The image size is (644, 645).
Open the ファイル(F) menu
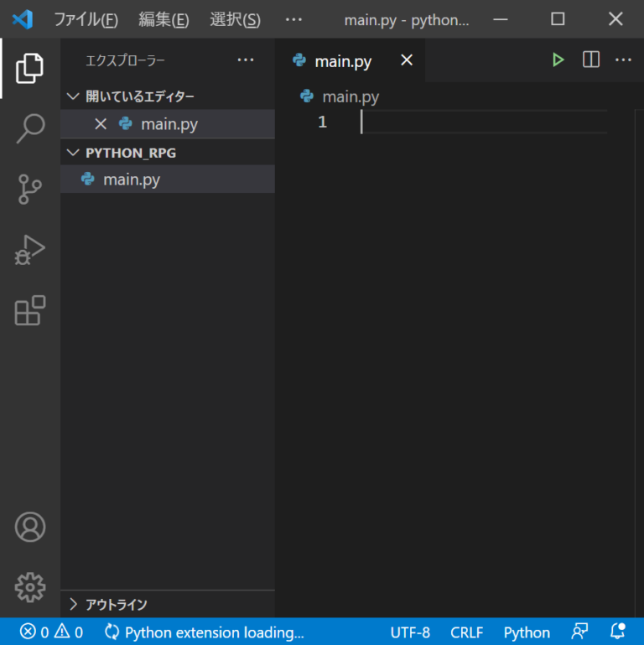point(86,19)
